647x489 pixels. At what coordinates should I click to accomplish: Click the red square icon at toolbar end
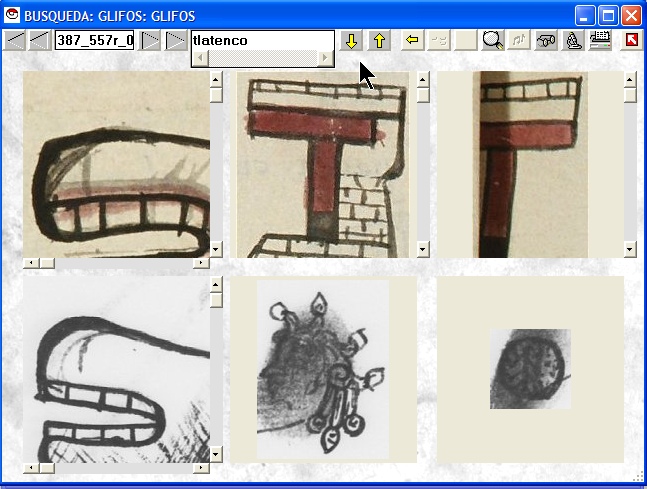pos(631,41)
